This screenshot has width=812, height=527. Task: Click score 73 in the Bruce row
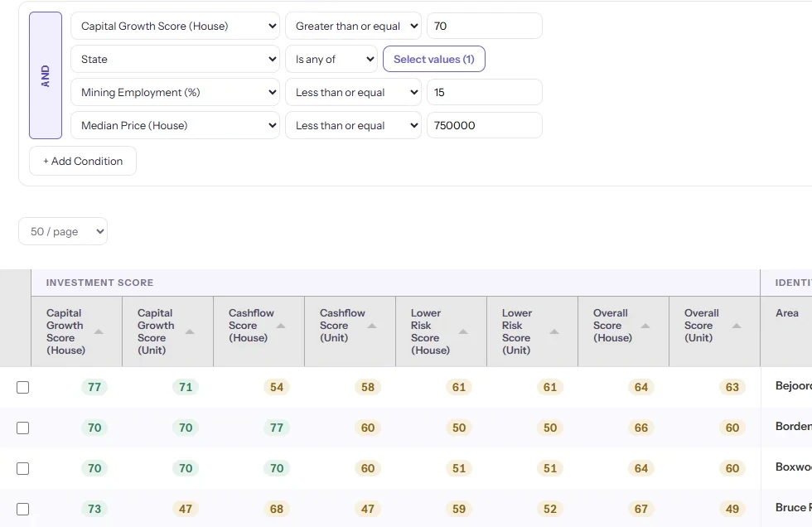pos(94,509)
